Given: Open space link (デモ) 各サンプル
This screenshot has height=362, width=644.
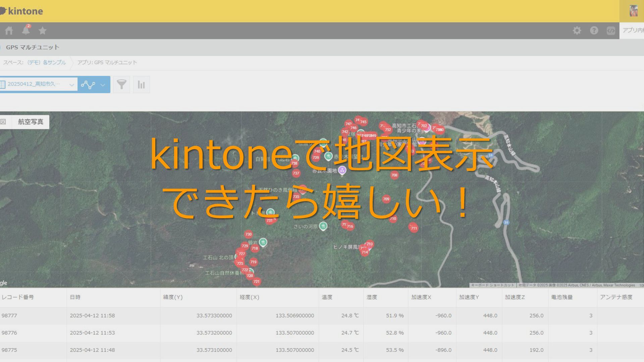Looking at the screenshot, I should coord(46,63).
